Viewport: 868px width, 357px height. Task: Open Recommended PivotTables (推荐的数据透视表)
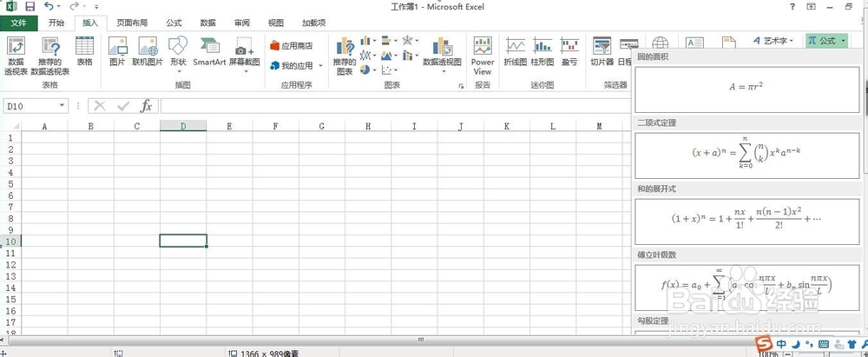click(49, 56)
